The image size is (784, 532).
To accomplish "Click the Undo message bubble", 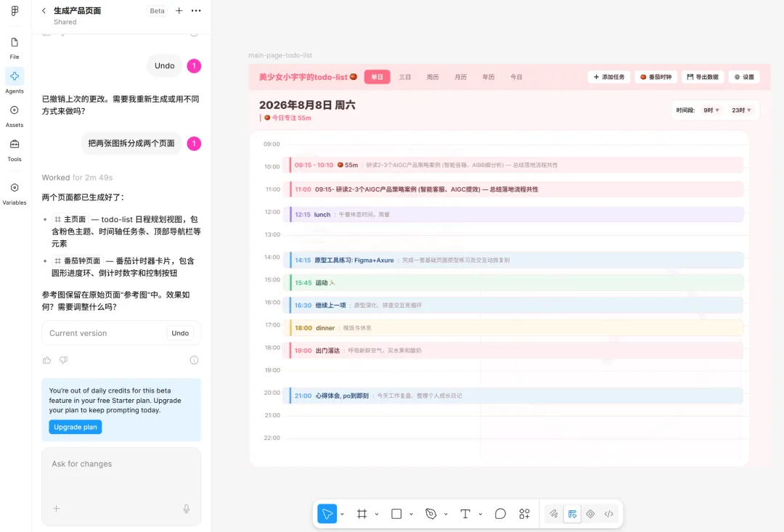I will click(165, 66).
